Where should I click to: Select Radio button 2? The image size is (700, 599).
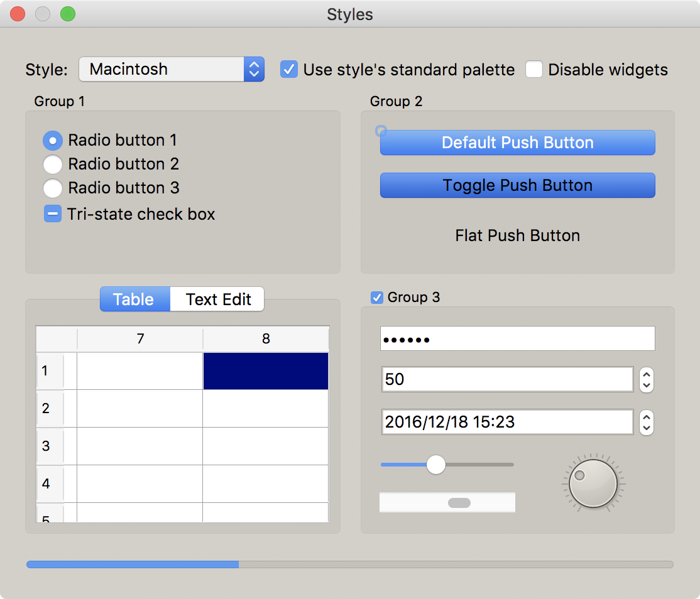(53, 165)
